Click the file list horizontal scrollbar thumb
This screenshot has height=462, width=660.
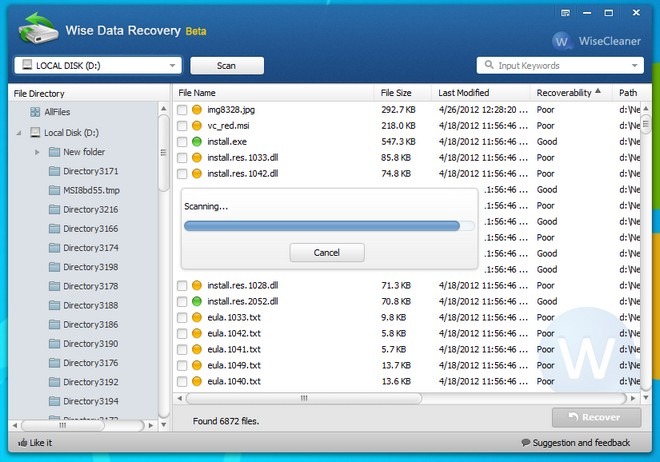click(304, 398)
